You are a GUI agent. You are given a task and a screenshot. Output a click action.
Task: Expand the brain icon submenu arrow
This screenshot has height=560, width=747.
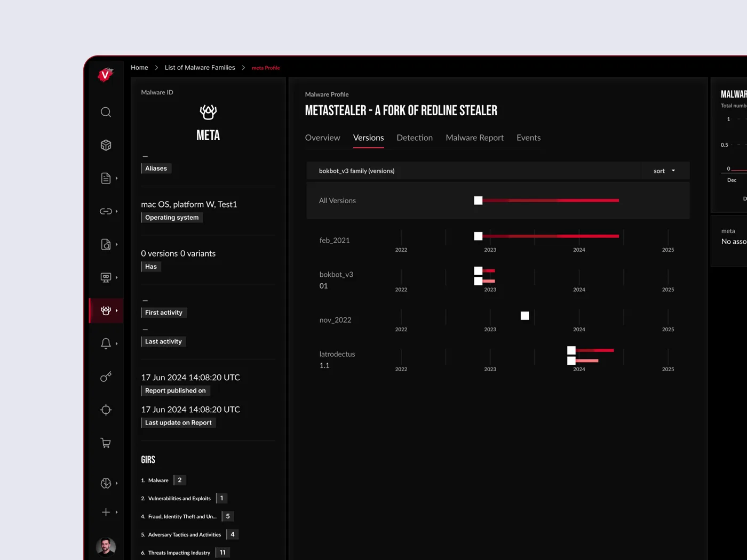pos(116,483)
